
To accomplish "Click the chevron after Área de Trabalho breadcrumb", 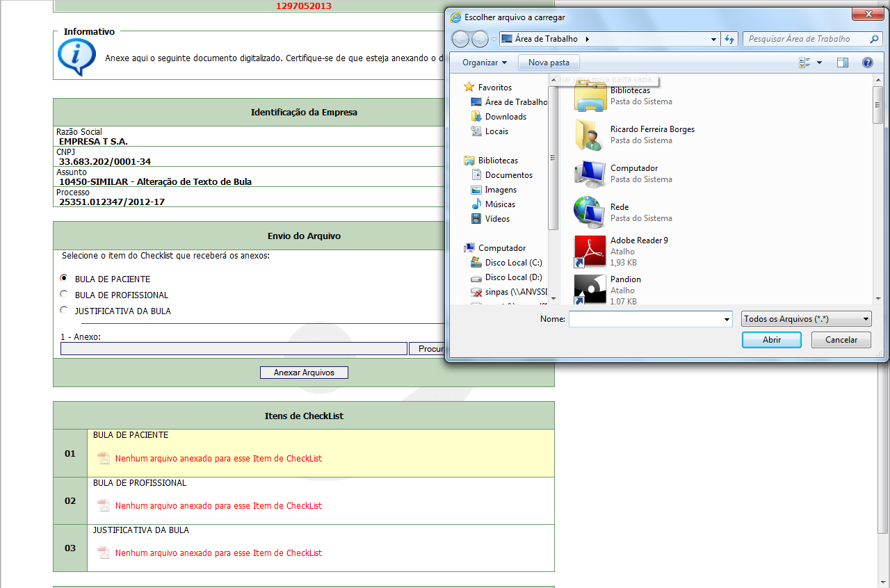I will point(587,40).
